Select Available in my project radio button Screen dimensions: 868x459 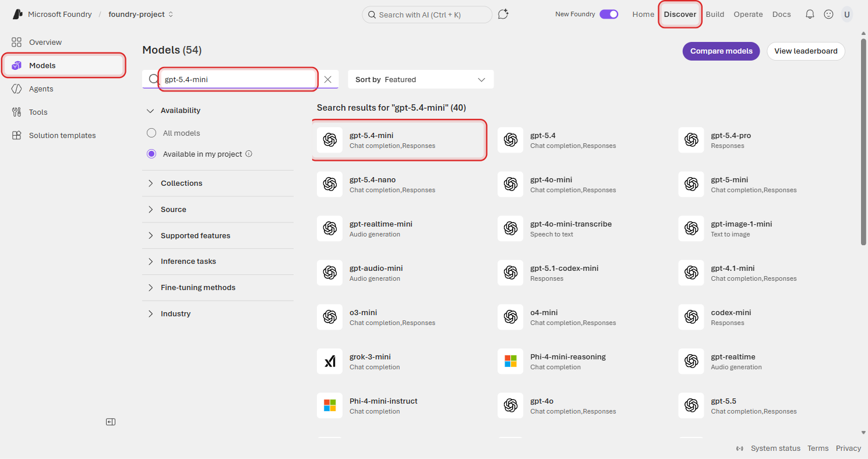(x=151, y=154)
